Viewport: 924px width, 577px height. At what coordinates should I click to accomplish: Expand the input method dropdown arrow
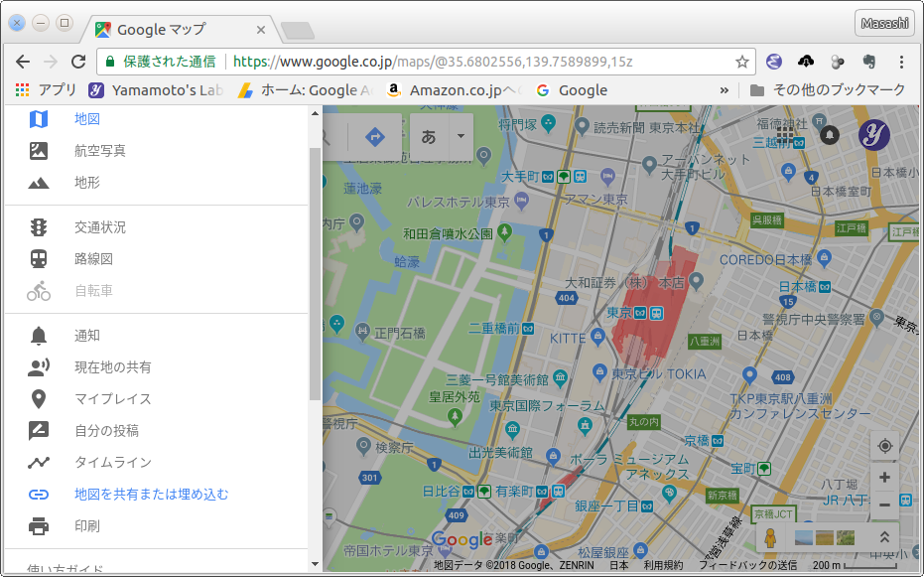461,136
